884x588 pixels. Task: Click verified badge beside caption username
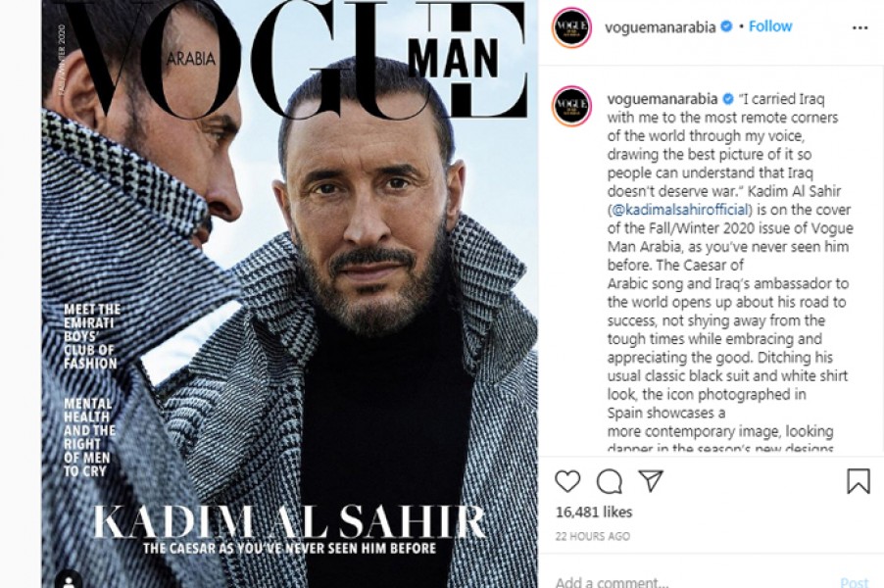[x=728, y=99]
